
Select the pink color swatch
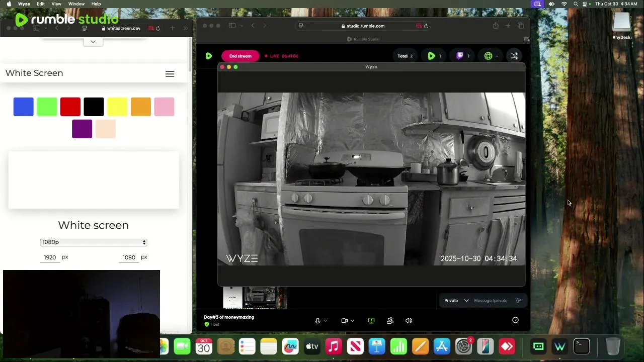[164, 107]
